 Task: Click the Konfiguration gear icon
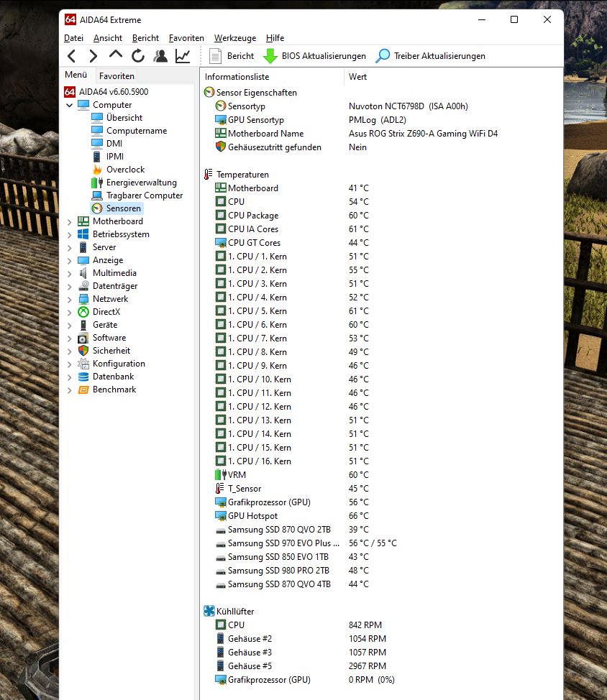[x=83, y=364]
